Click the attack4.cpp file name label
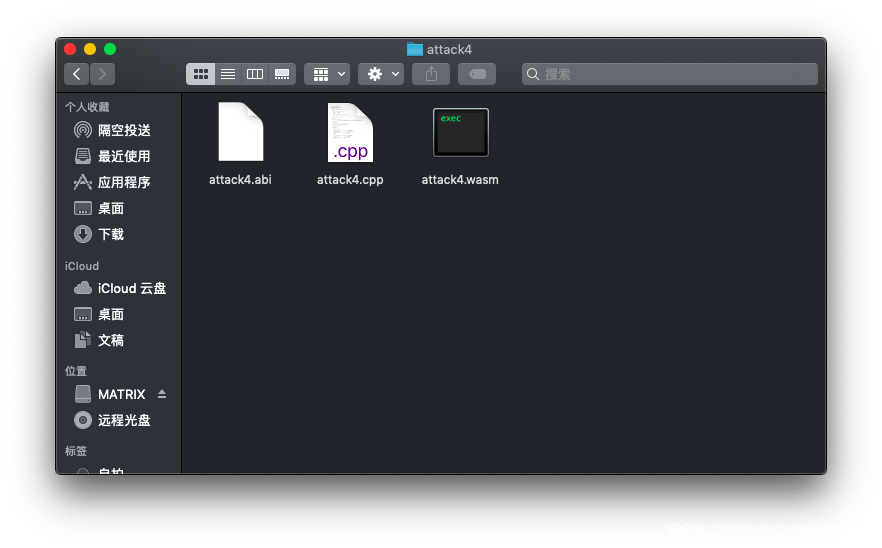 350,179
